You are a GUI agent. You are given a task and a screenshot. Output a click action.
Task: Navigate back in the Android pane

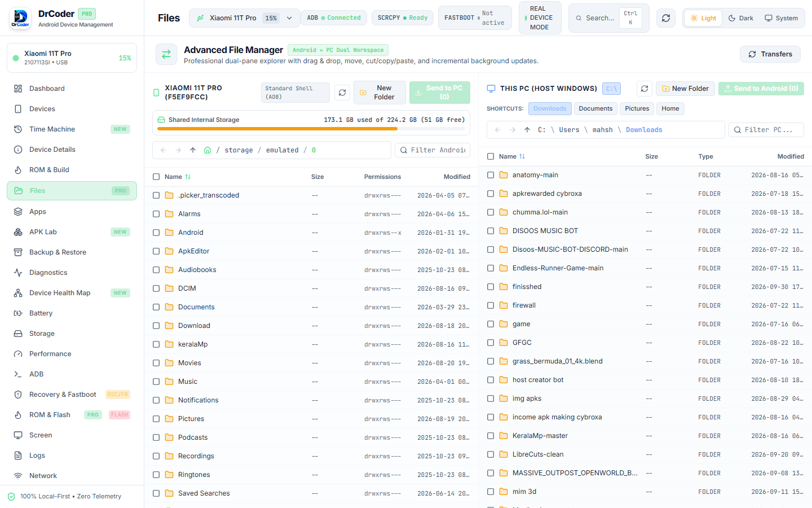pyautogui.click(x=164, y=150)
